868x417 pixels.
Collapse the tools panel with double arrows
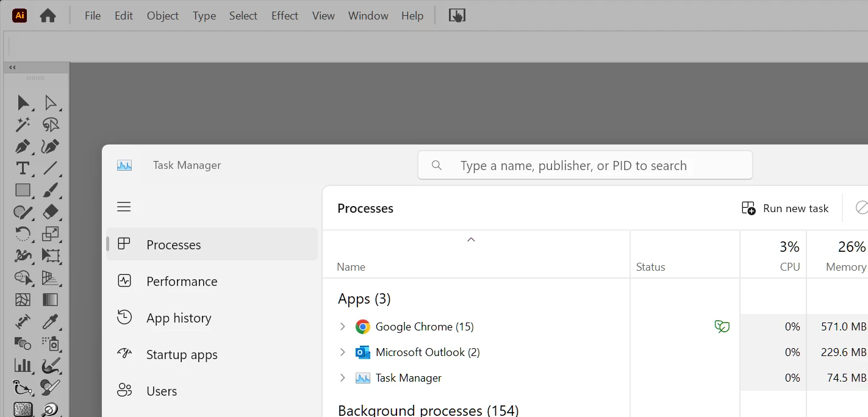click(x=12, y=68)
